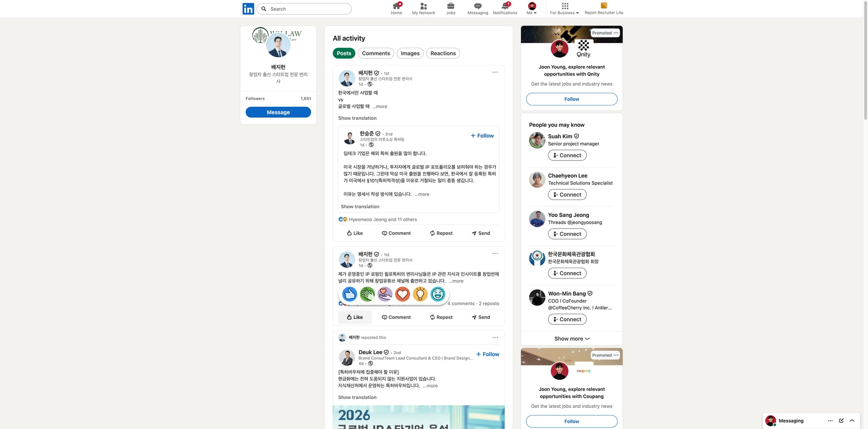Follow 한승준 in the reposted post

(x=482, y=136)
